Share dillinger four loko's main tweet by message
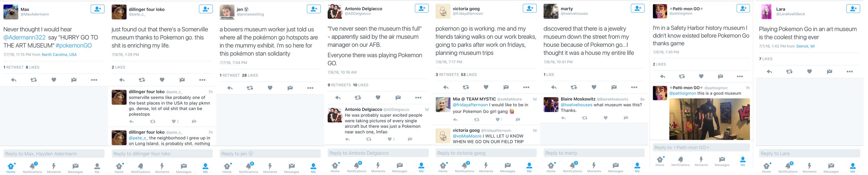 pyautogui.click(x=182, y=80)
